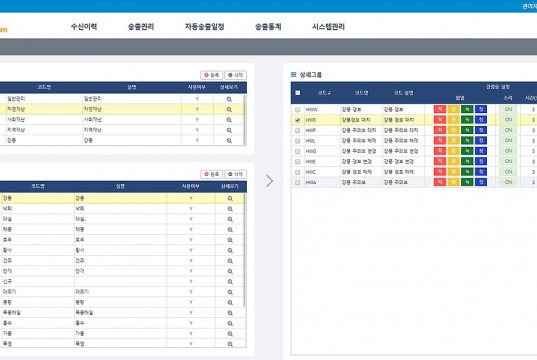This screenshot has height=360, width=537.
Task: Open detail magnifier for 낙뢰 row
Action: (230, 209)
